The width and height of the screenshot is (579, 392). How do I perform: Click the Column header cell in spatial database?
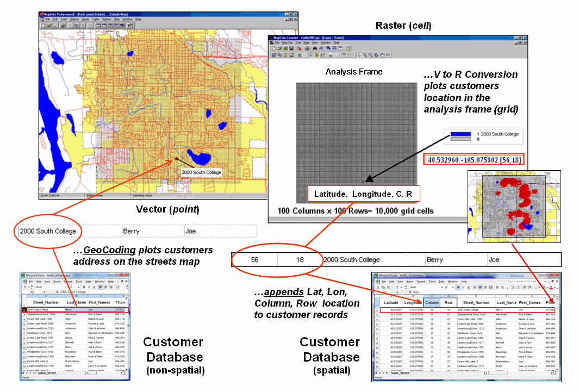[432, 302]
